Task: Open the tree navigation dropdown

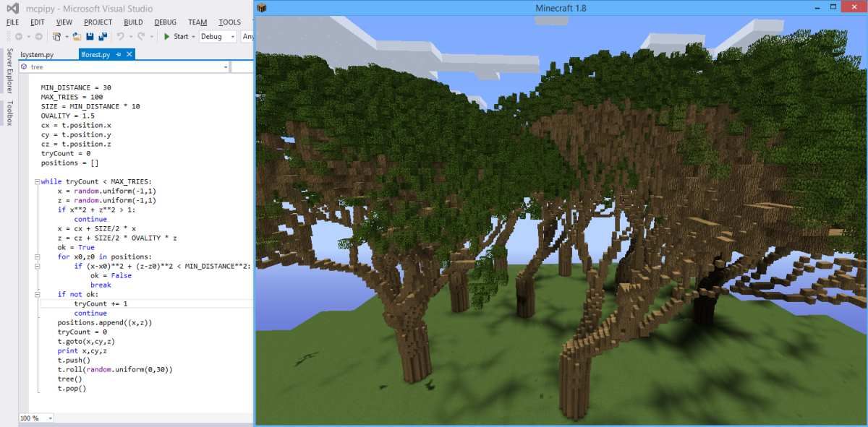Action: [226, 66]
